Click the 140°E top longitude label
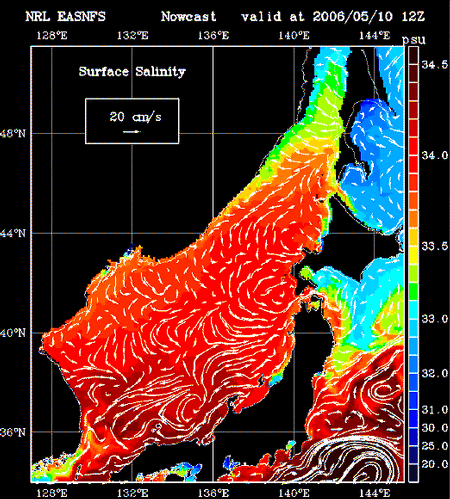The image size is (450, 499). point(294,35)
